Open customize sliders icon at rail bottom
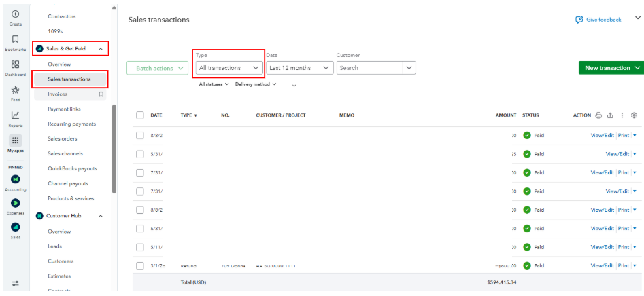 tap(15, 283)
